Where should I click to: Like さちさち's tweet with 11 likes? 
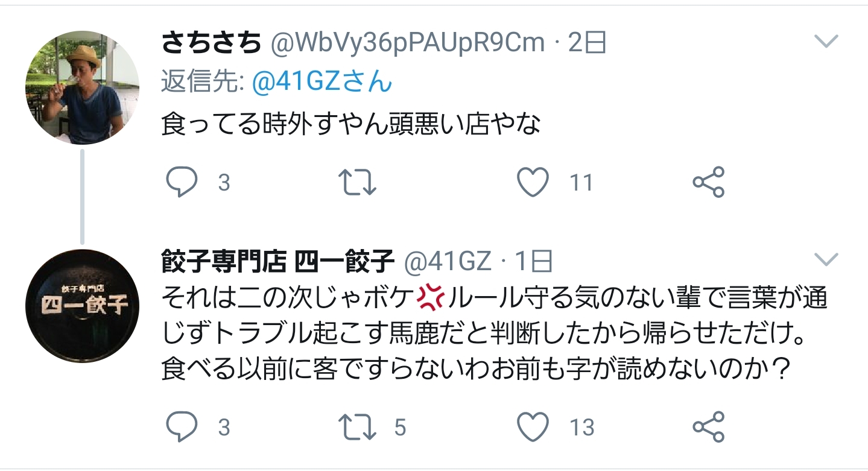(x=534, y=182)
